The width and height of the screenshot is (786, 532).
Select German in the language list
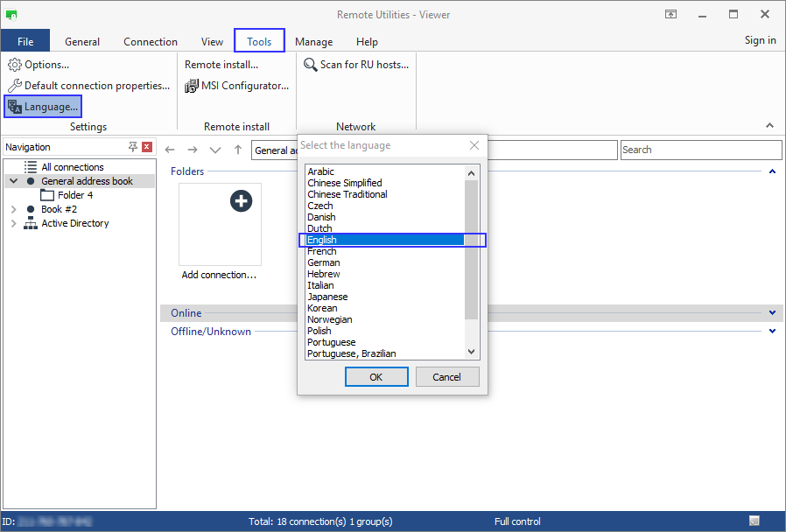pos(324,262)
